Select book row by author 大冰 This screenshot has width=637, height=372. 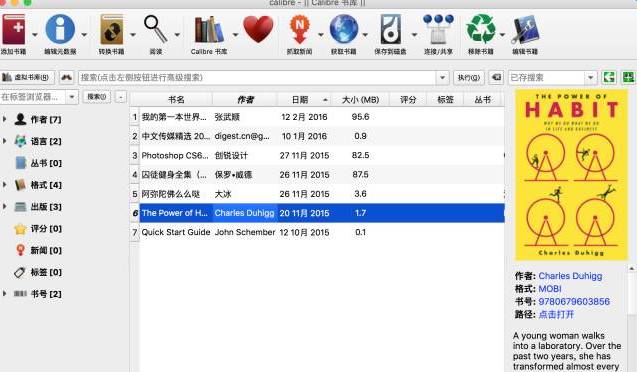pos(317,194)
